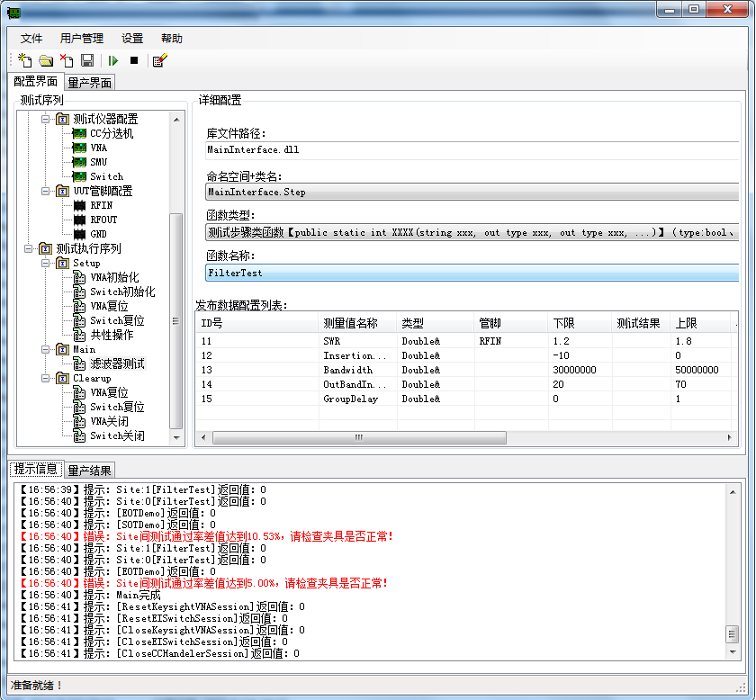Click the 下限 column header

coord(562,323)
